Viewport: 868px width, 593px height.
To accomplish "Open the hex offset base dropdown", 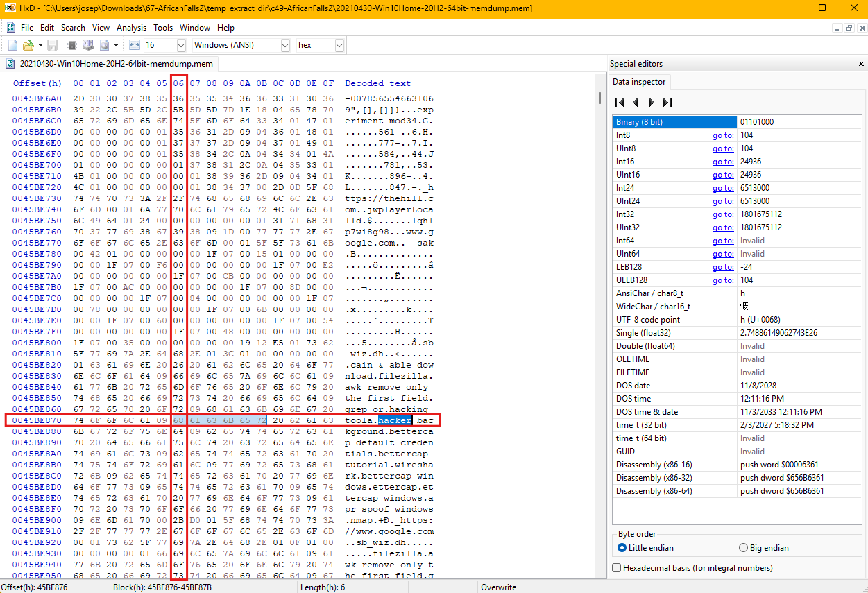I will [x=339, y=45].
